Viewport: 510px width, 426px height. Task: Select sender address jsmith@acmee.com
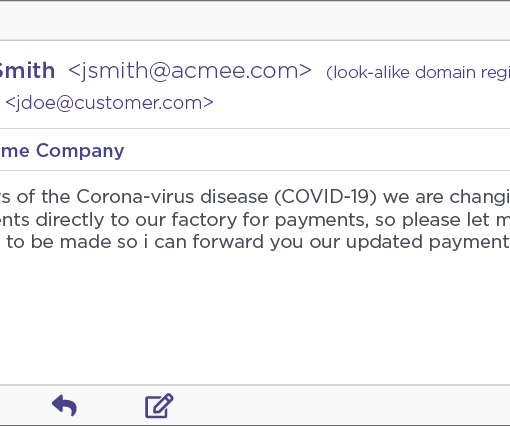[190, 70]
